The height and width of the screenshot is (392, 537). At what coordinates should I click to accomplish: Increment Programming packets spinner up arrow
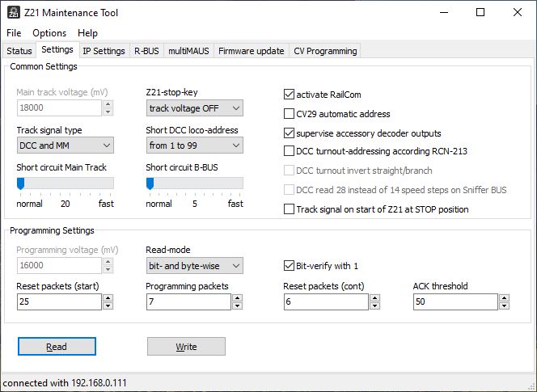pyautogui.click(x=237, y=297)
